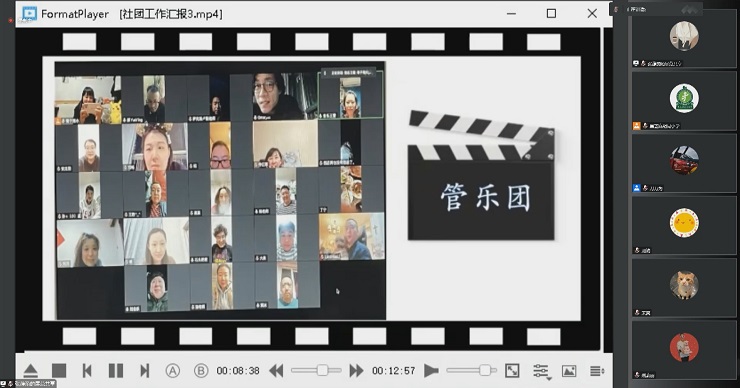Click the file title 社团工作汇报3.mp4

point(171,14)
